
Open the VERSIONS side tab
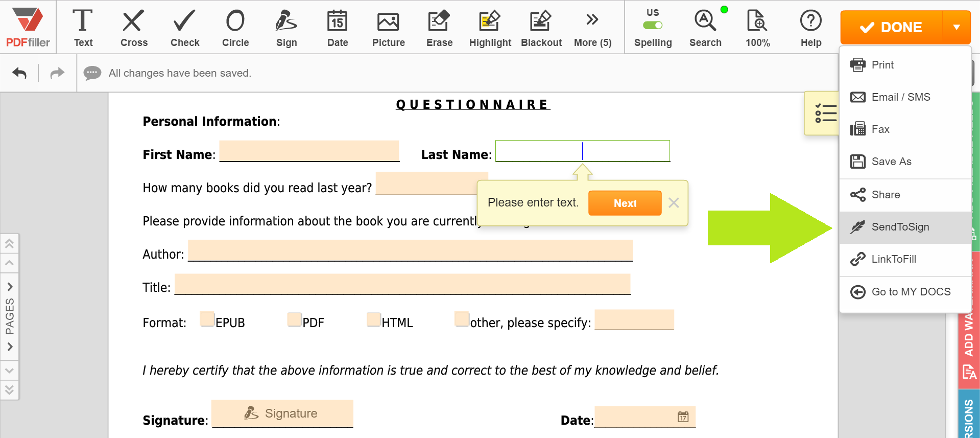coord(969,415)
